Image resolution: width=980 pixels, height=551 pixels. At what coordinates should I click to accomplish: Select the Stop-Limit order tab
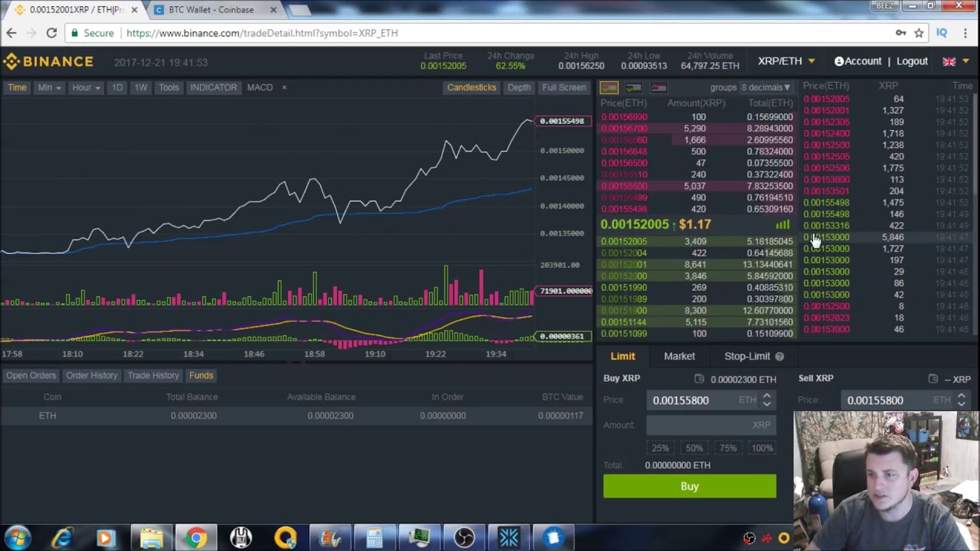click(747, 356)
